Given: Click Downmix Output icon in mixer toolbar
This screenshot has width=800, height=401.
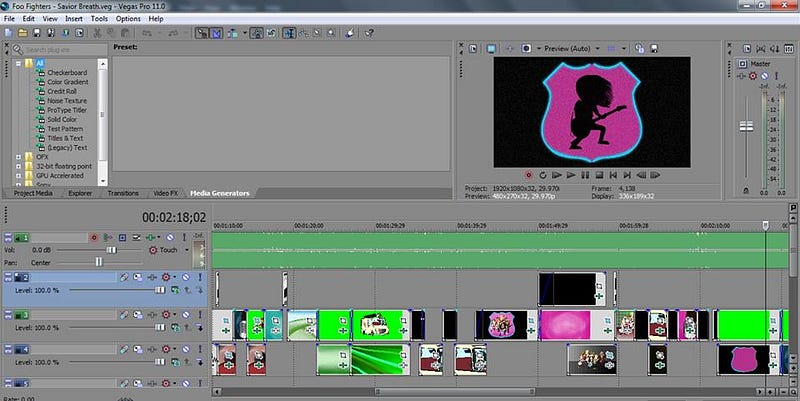Looking at the screenshot, I should click(x=761, y=48).
